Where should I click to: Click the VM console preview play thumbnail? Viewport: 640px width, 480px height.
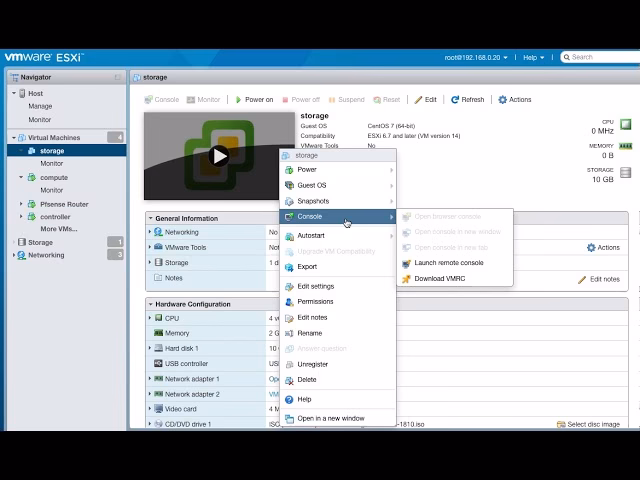219,155
